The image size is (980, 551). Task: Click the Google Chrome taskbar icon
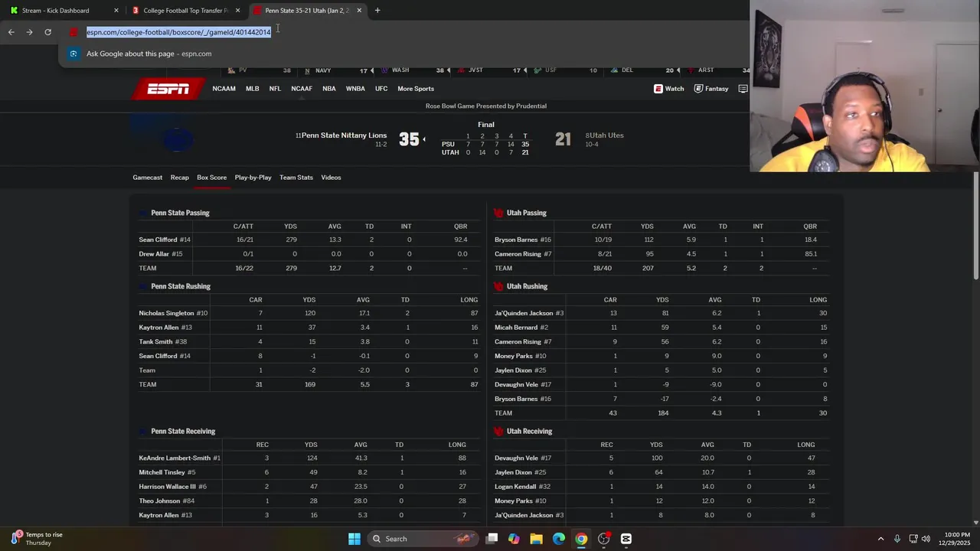pyautogui.click(x=581, y=539)
